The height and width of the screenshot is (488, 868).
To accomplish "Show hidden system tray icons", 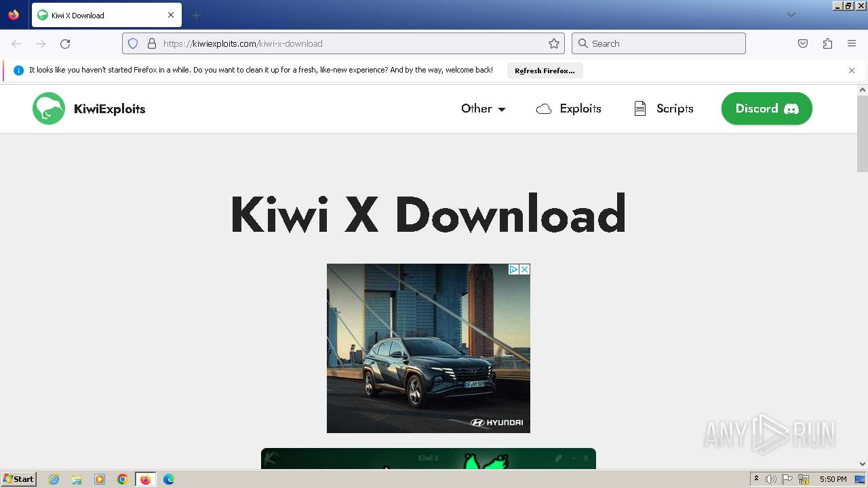I will pos(756,479).
